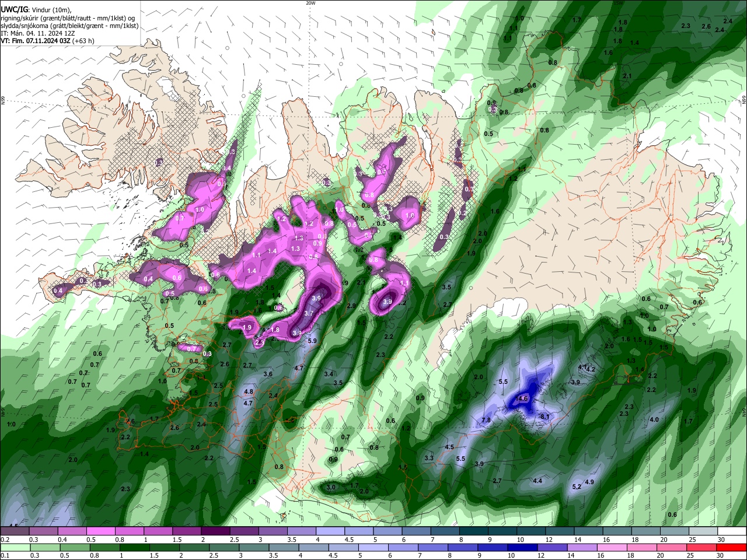
Task: Select the 'IT: Mán. 04. 11. 2024 12Z' line
Action: click(x=37, y=33)
